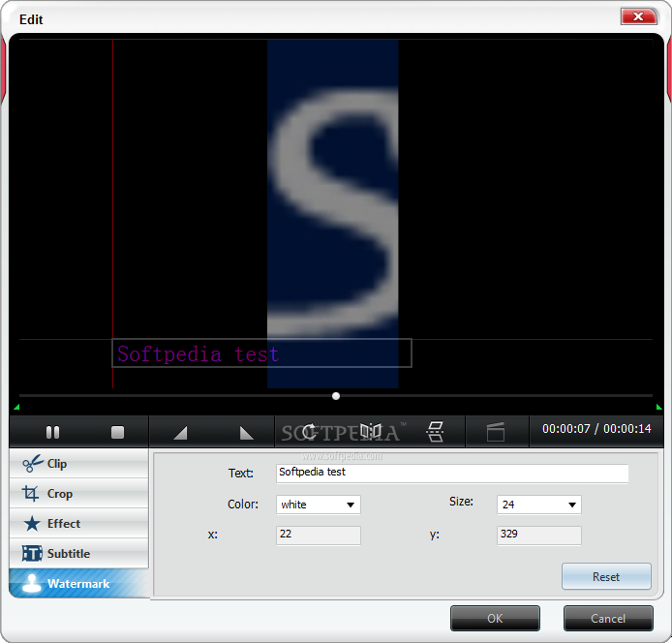
Task: Click the green end trim marker
Action: coord(659,407)
